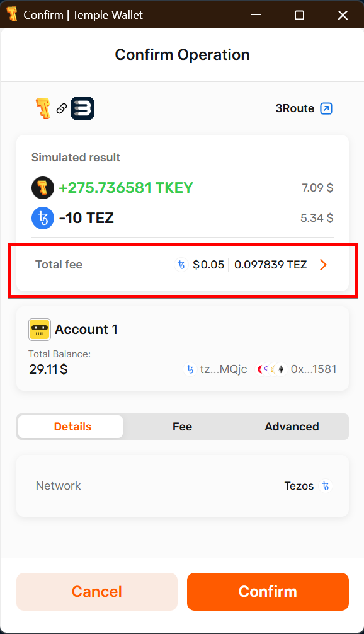Click the Ethereum icon in address group
The width and height of the screenshot is (364, 634).
[281, 369]
